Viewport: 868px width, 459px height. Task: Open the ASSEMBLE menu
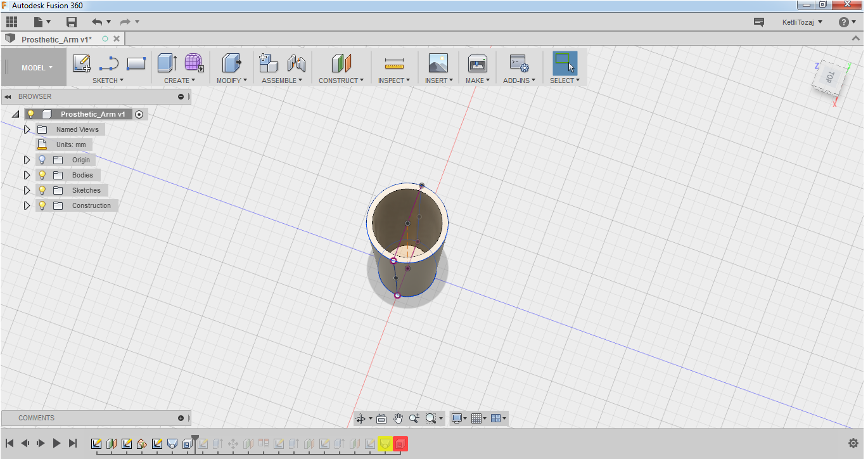point(282,81)
